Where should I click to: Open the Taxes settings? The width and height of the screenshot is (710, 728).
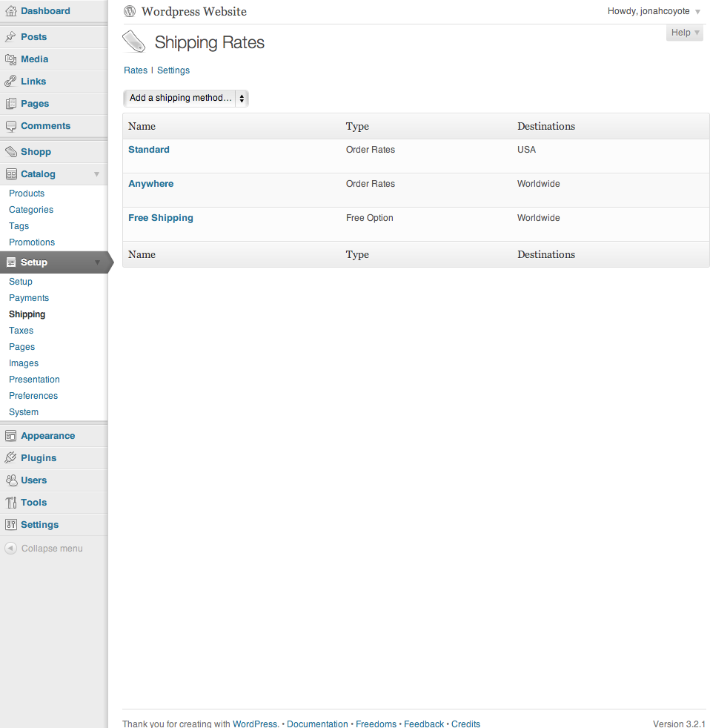tap(21, 331)
